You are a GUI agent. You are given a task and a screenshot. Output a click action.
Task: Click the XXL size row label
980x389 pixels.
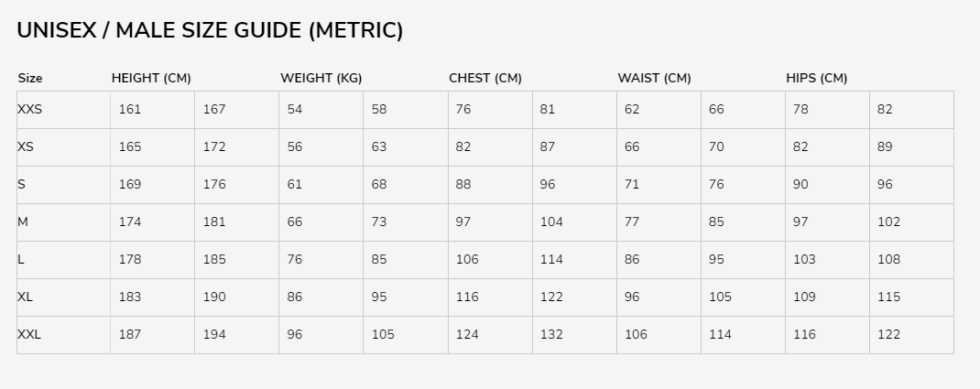29,334
